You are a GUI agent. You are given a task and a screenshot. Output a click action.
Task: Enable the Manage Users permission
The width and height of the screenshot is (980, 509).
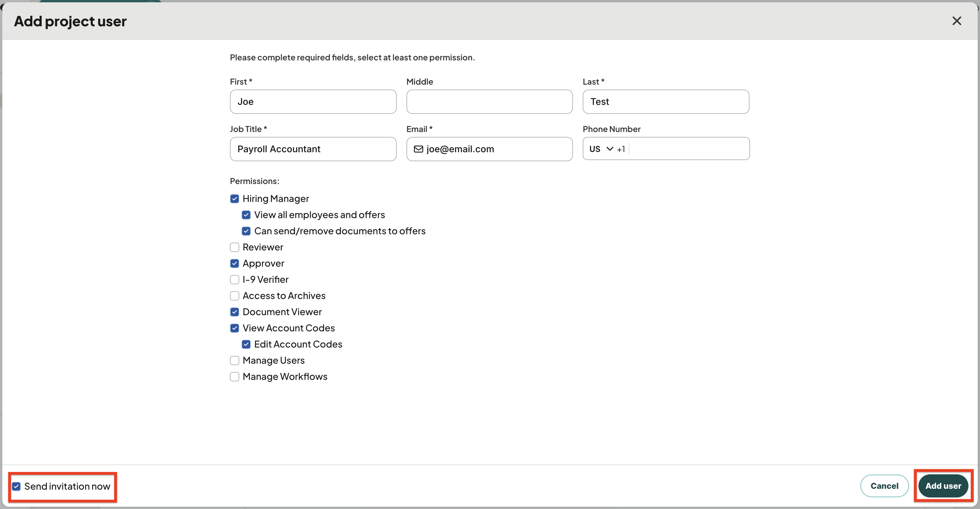tap(235, 360)
